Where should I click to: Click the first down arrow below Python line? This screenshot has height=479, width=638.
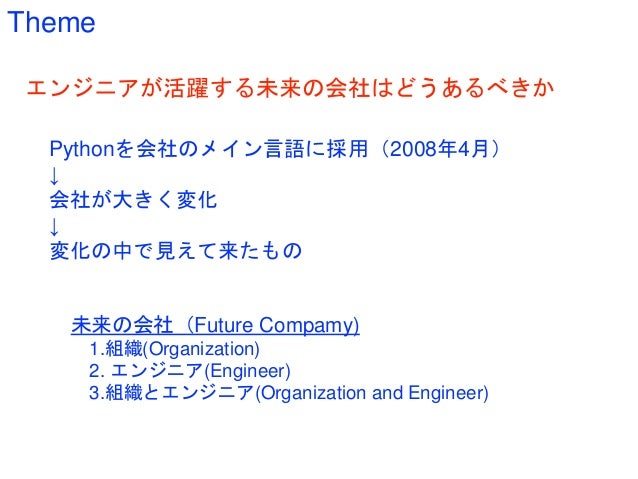(x=54, y=175)
